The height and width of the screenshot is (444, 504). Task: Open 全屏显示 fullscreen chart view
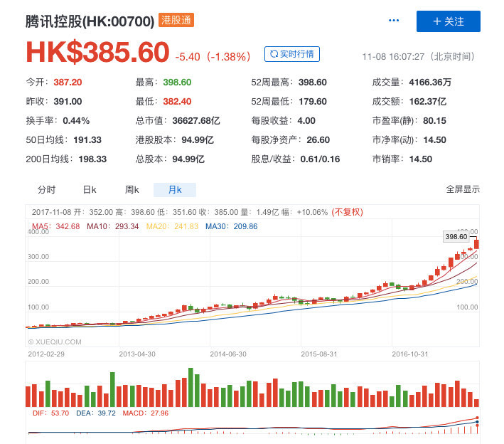click(463, 189)
